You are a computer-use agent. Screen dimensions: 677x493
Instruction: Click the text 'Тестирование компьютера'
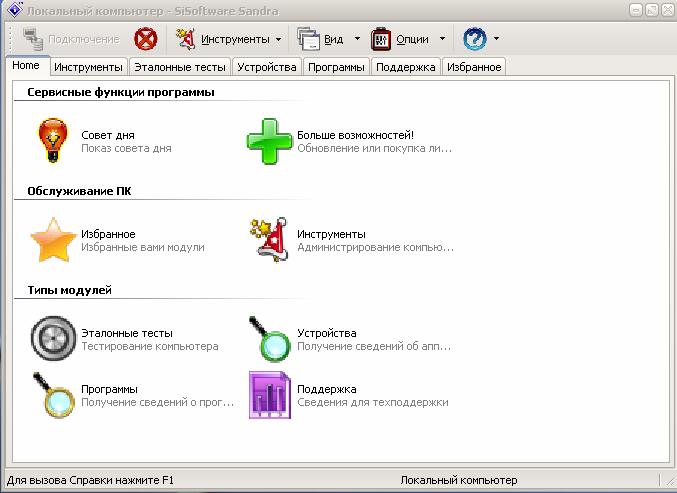[x=150, y=347]
